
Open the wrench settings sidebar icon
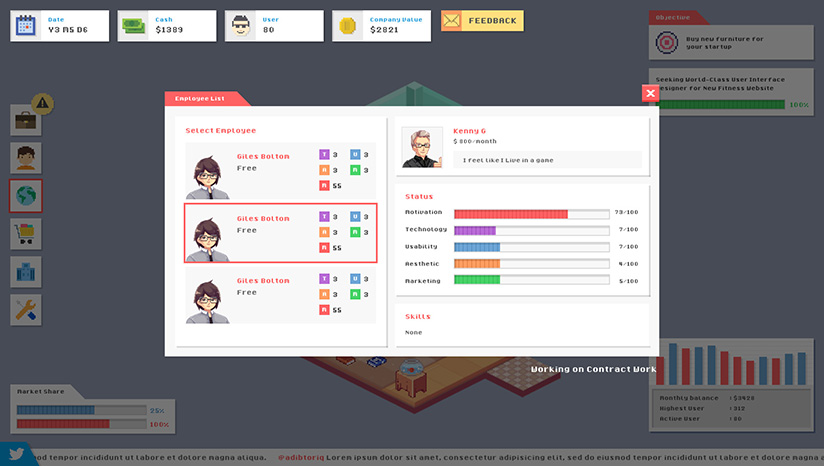[x=25, y=309]
